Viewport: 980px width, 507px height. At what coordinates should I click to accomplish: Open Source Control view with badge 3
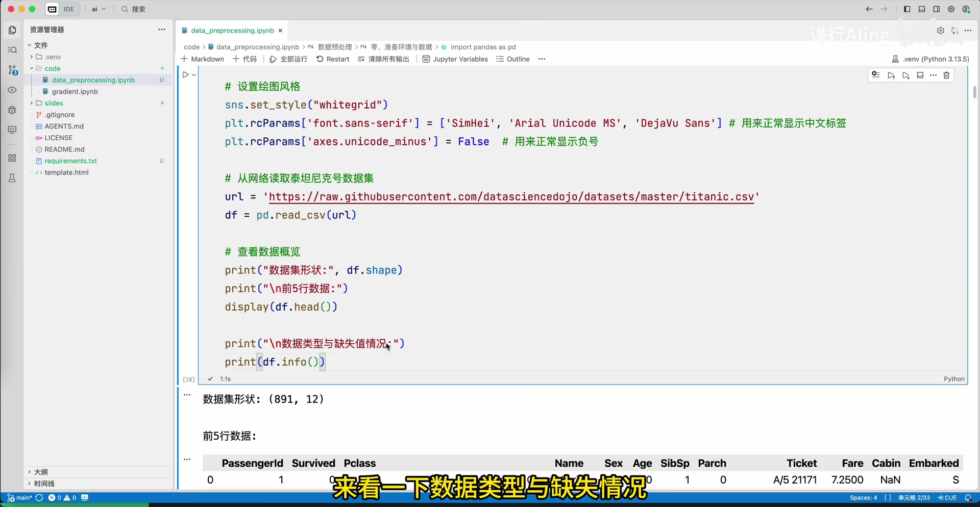[x=12, y=70]
